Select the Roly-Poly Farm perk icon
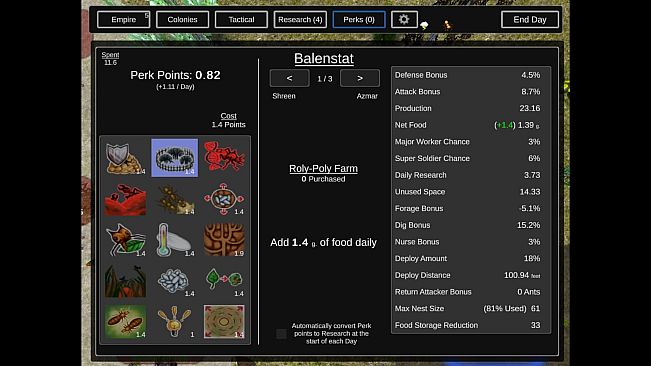 (x=174, y=158)
